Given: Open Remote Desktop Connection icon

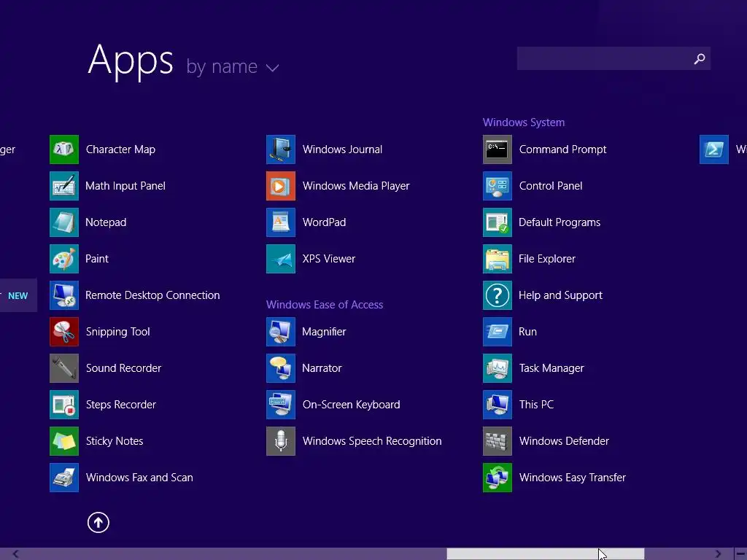Looking at the screenshot, I should (x=64, y=295).
